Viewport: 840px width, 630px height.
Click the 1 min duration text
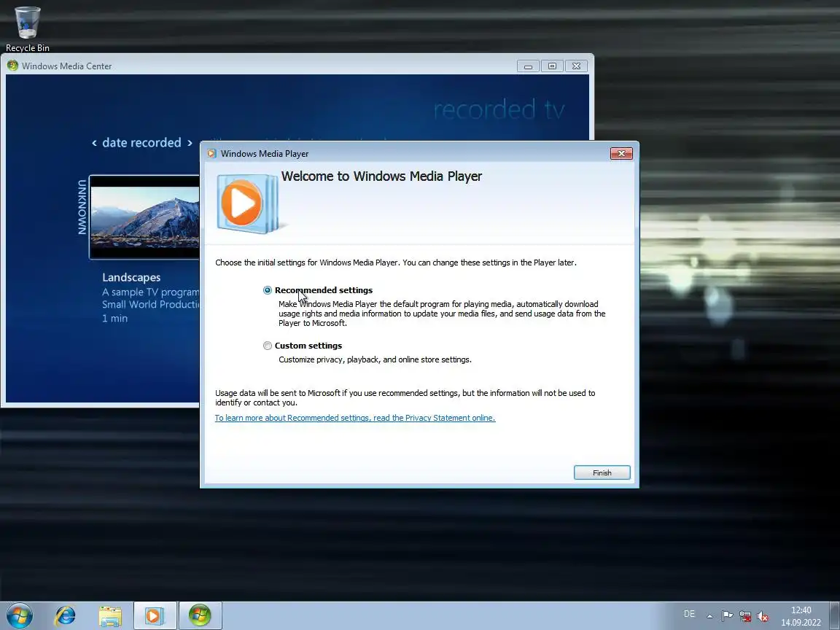point(114,318)
